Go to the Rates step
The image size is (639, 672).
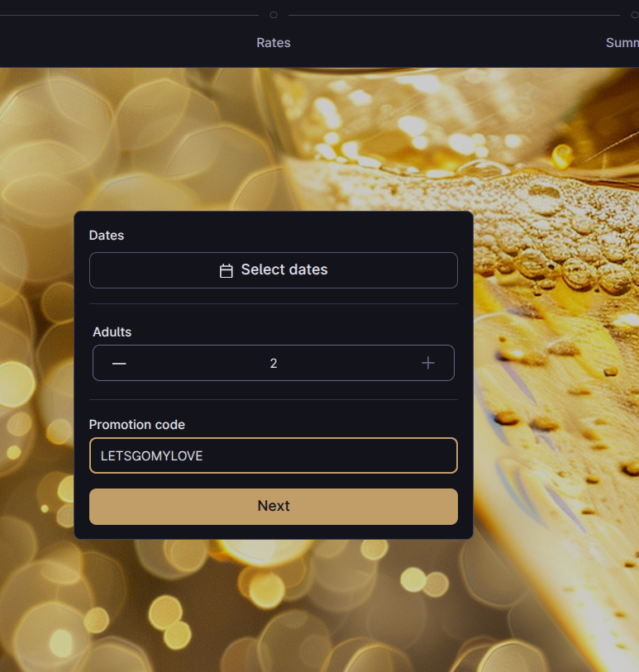click(x=274, y=43)
